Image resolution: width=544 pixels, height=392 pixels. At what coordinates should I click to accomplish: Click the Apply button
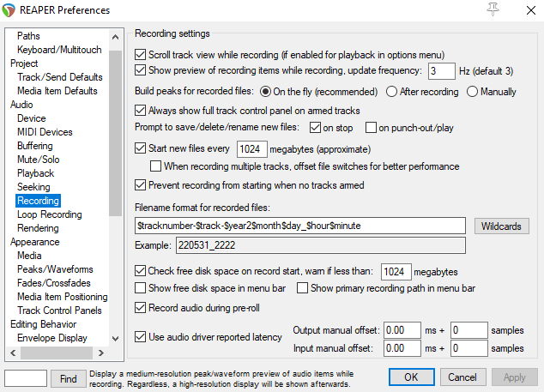(515, 377)
